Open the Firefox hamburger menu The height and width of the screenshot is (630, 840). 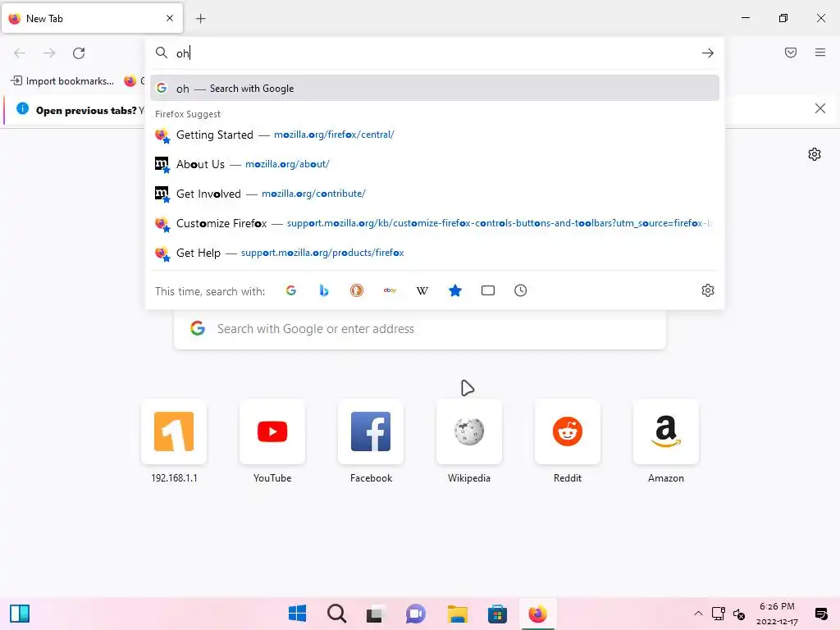[820, 52]
